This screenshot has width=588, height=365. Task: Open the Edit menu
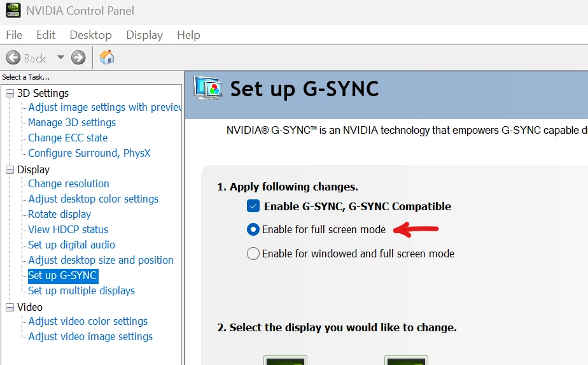[46, 35]
